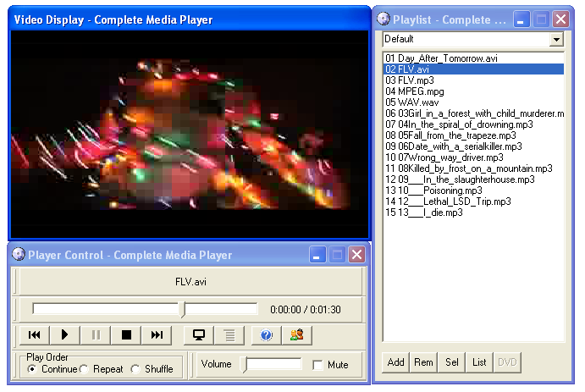Select 15 13___I_die.mp3 in playlist

[473, 213]
